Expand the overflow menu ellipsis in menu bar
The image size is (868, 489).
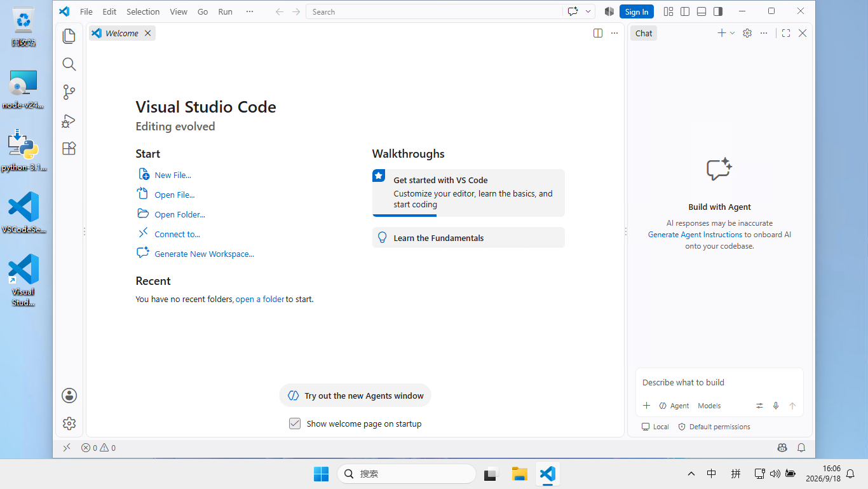[x=249, y=11]
